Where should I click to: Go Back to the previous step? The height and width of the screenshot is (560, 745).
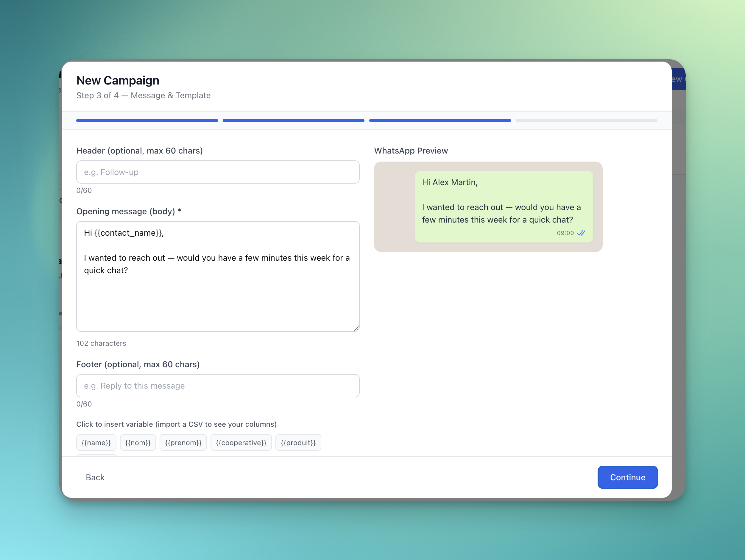pos(95,477)
